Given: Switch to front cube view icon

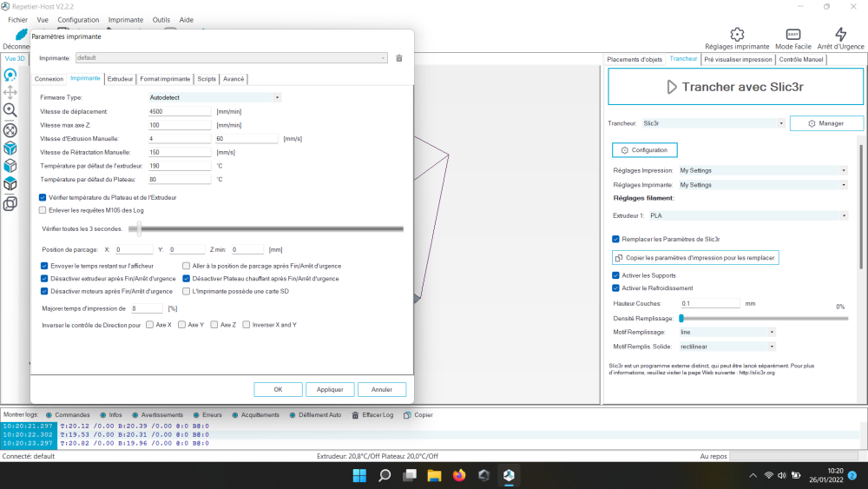Looking at the screenshot, I should click(x=10, y=166).
